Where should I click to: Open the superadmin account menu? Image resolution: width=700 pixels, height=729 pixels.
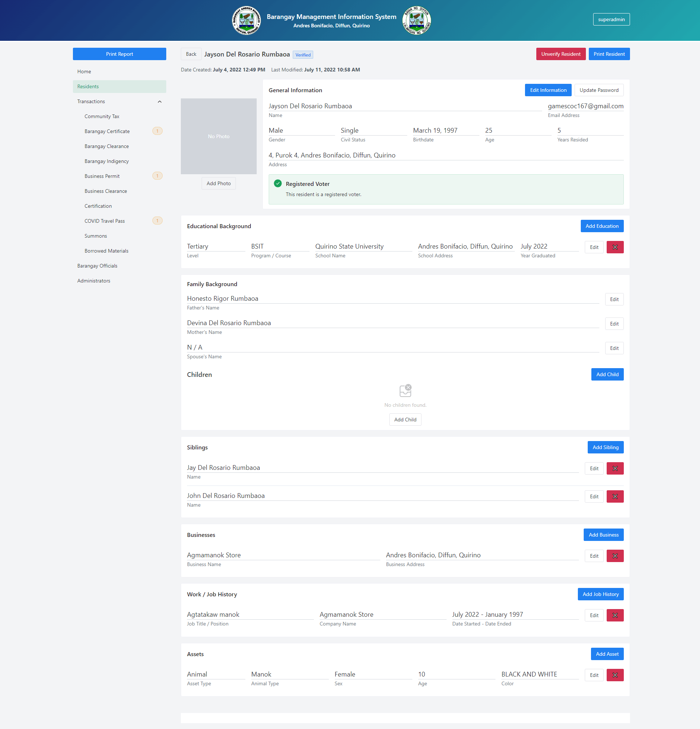click(x=611, y=19)
